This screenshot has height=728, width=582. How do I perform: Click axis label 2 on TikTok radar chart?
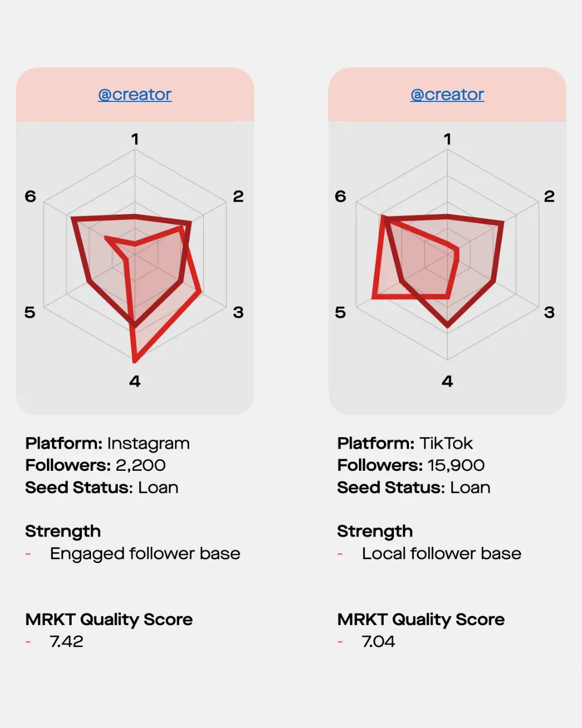point(549,196)
